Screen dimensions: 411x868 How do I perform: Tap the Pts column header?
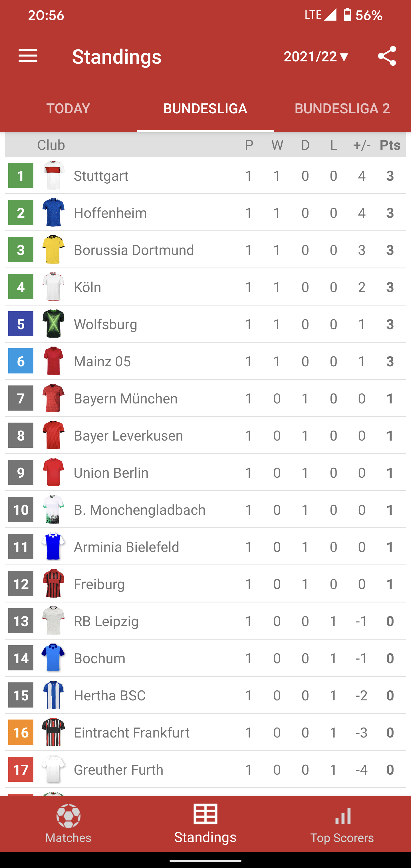(390, 145)
